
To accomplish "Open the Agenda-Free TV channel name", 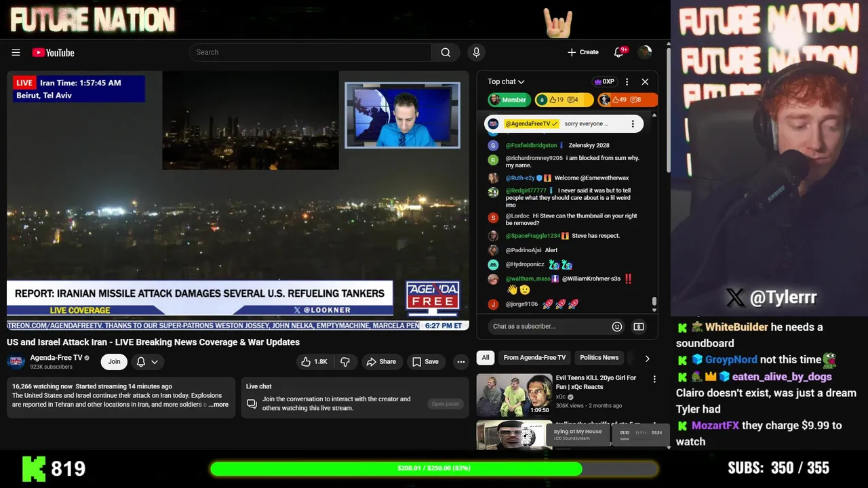I will click(x=56, y=358).
